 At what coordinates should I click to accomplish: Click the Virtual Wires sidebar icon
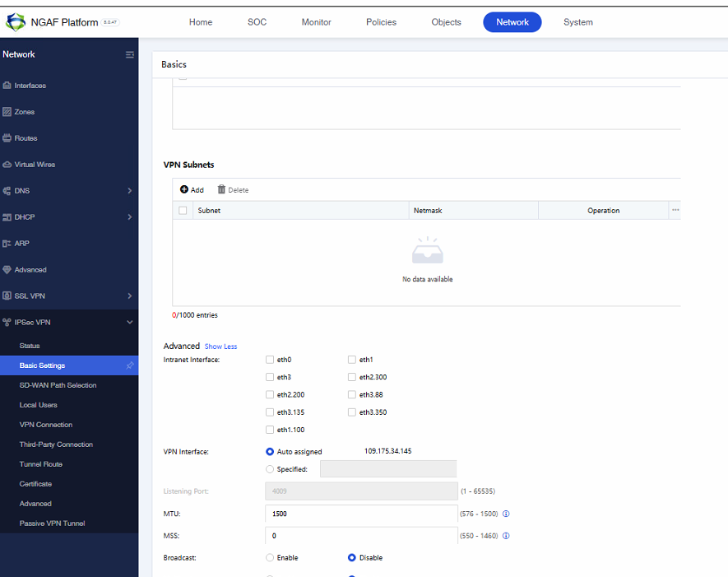click(x=7, y=165)
